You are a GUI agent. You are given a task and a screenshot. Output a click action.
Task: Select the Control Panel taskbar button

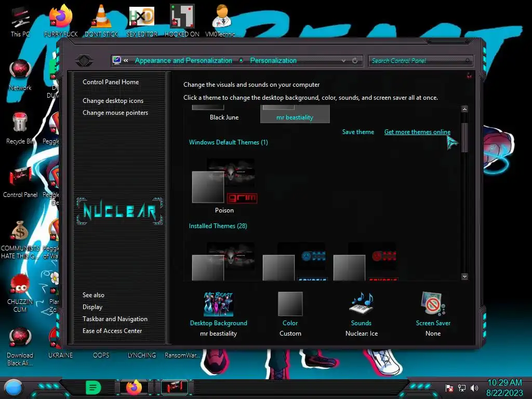(x=175, y=388)
